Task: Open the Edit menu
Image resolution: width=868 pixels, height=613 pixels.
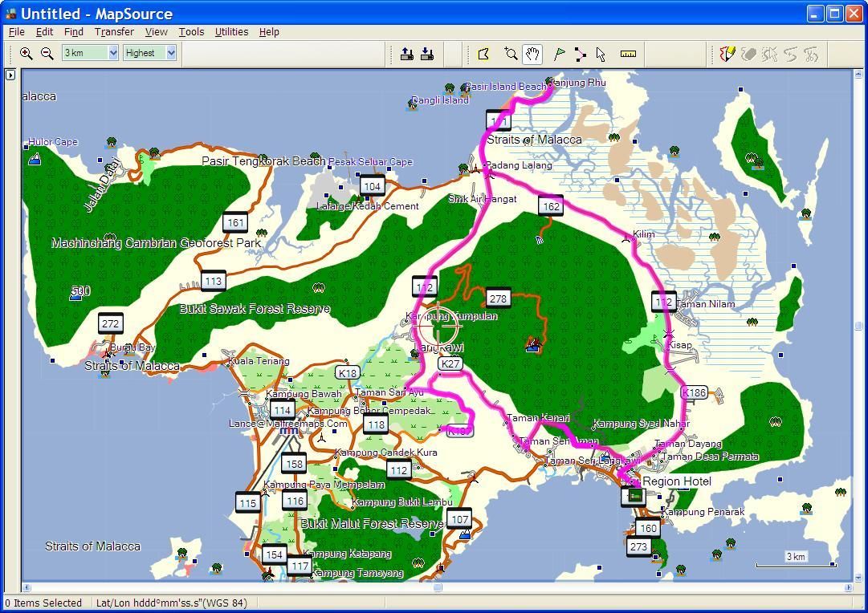Action: (x=44, y=31)
